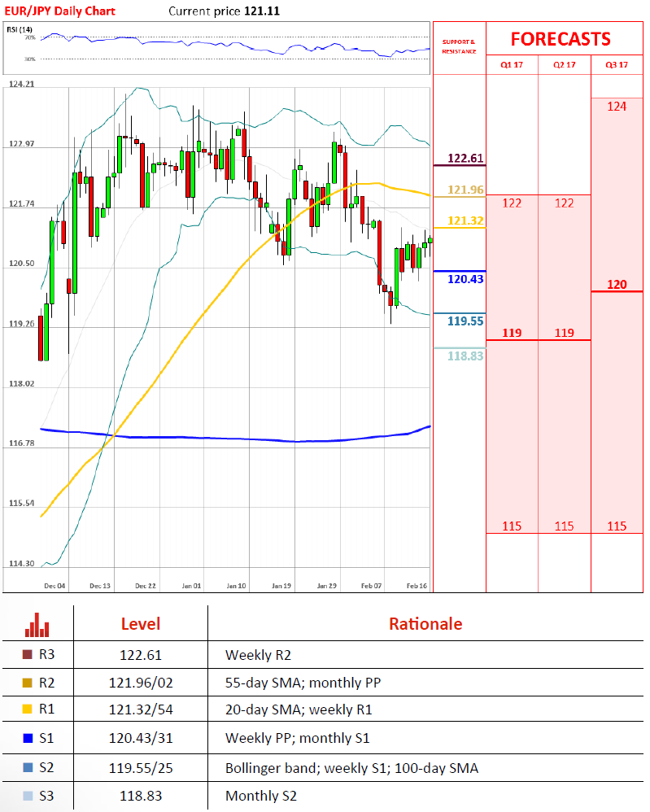Click the 55-day SMA; monthly PP rationale
This screenshot has width=650, height=812.
click(303, 683)
